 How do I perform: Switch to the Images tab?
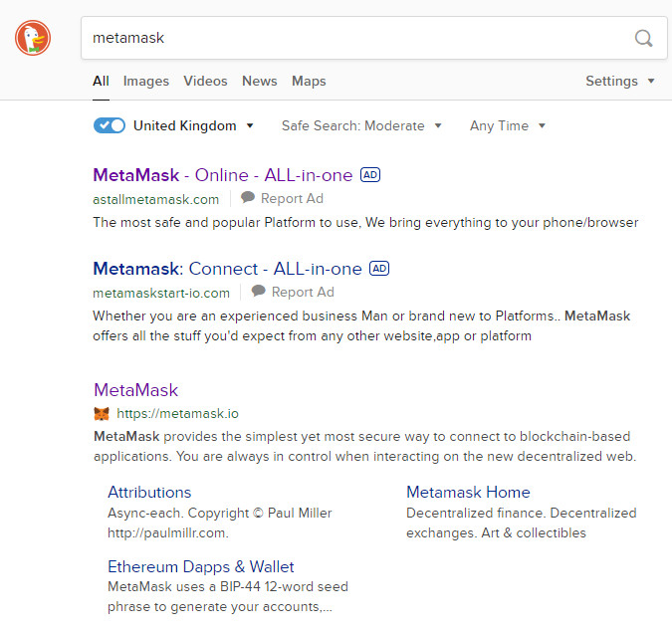[146, 82]
